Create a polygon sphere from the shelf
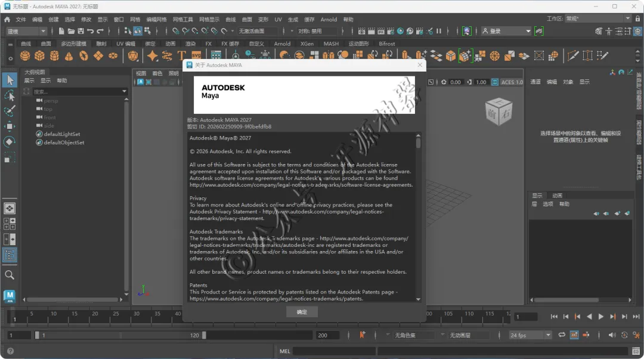Viewport: 644px width, 359px height. tap(25, 55)
